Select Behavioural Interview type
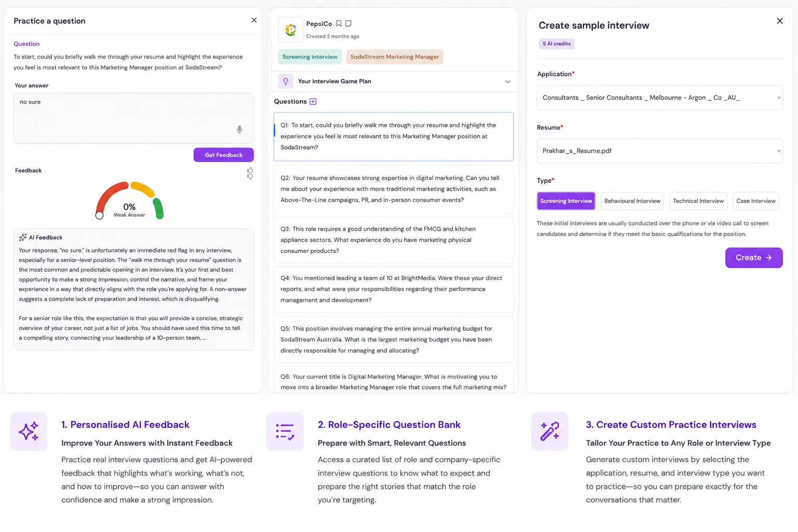This screenshot has width=798, height=532. 632,201
